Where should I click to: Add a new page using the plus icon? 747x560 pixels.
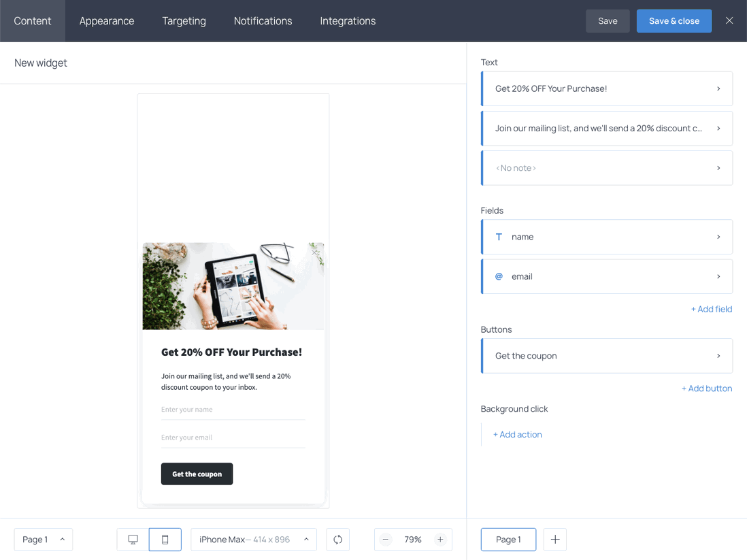(x=554, y=539)
